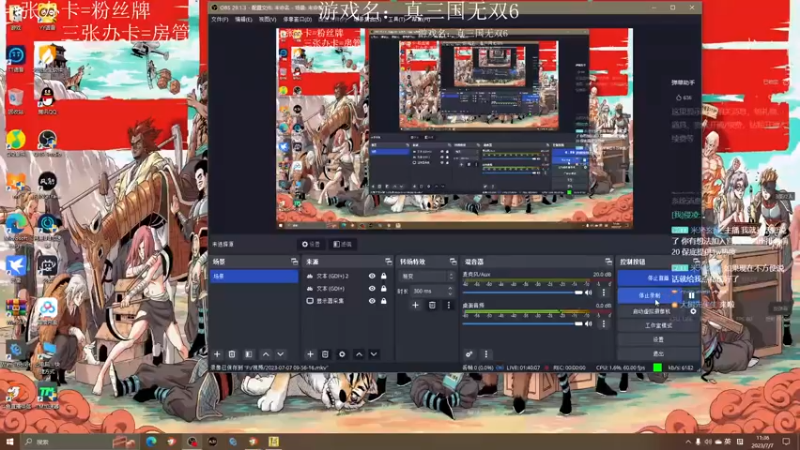Remove the transition with trash icon
Screen dimensions: 800x450
(x=432, y=305)
